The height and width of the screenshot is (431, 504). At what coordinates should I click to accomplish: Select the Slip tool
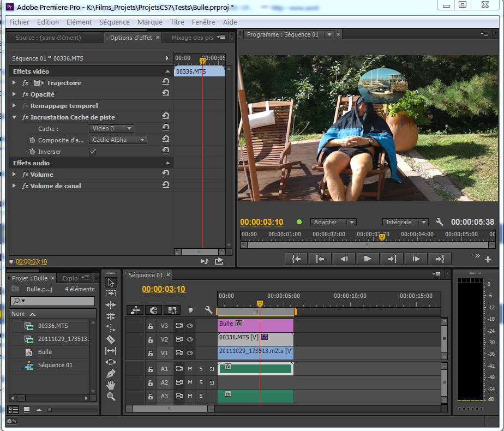[111, 351]
